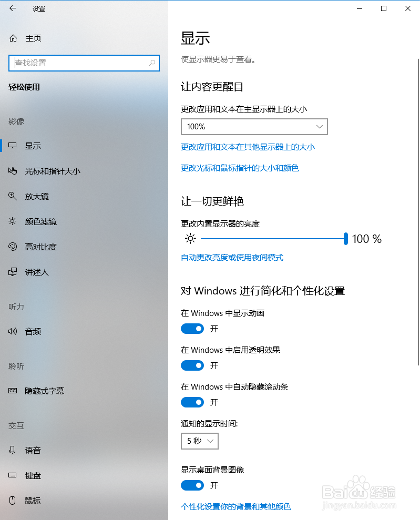Click the 影像 group label in the sidebar
Image resolution: width=420 pixels, height=520 pixels.
tap(16, 121)
